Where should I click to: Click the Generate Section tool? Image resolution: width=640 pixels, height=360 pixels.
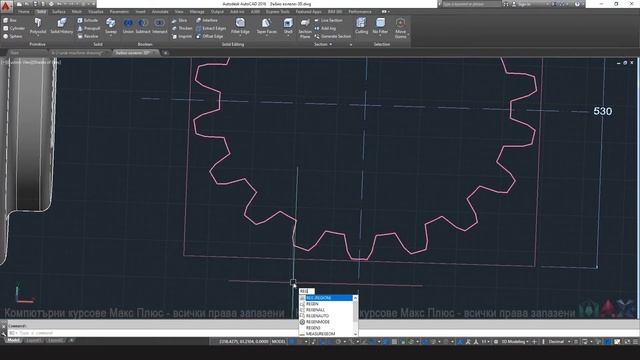333,36
